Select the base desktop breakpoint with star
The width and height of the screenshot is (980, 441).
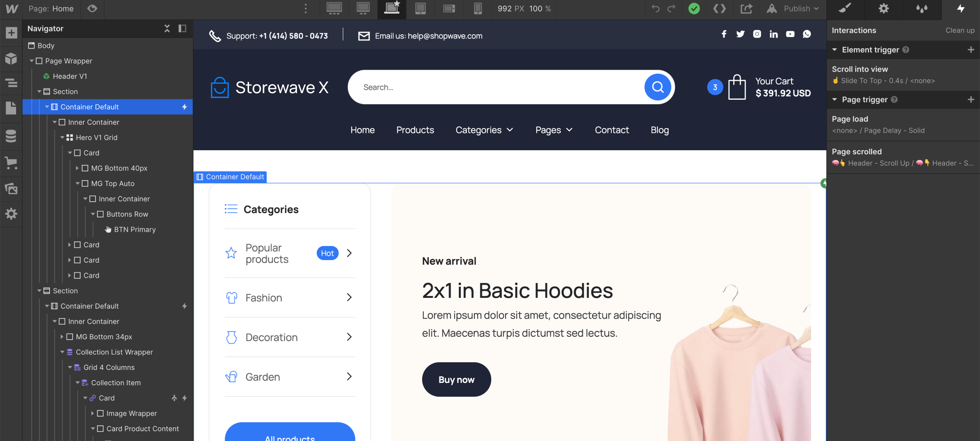coord(391,8)
